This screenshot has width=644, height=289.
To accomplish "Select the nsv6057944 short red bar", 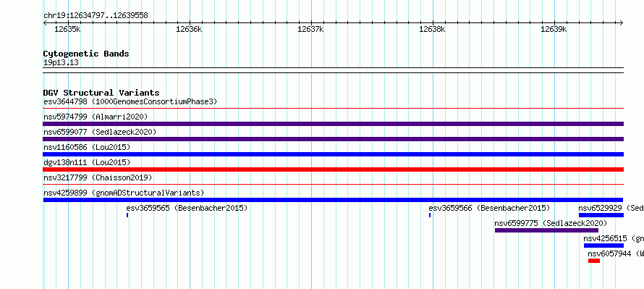I will coord(594,261).
